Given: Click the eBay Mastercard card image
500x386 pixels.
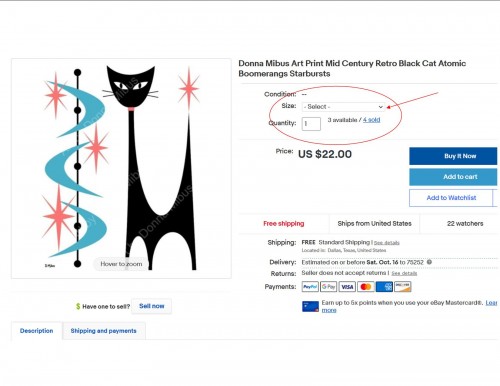Looking at the screenshot, I should coord(310,306).
